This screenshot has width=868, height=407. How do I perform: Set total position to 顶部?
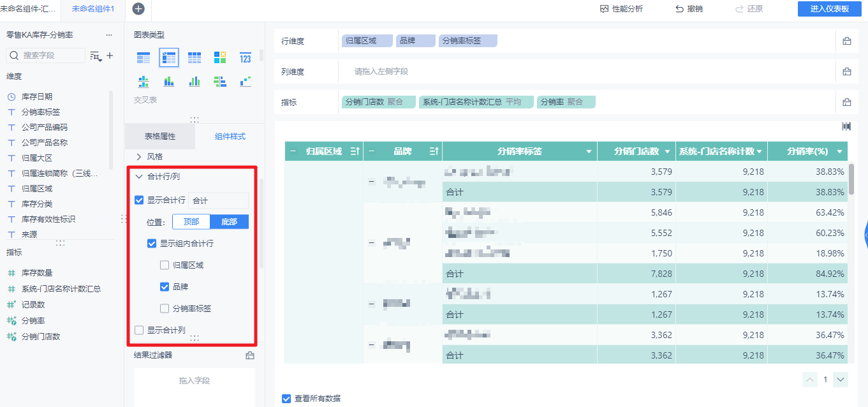191,222
